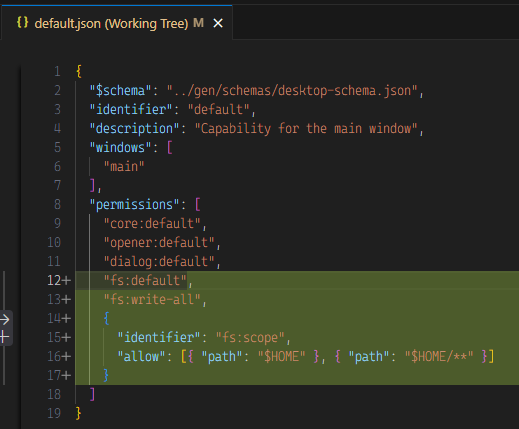This screenshot has width=519, height=429.
Task: Click the diff change indicator bar at left
Action: (x=4, y=328)
